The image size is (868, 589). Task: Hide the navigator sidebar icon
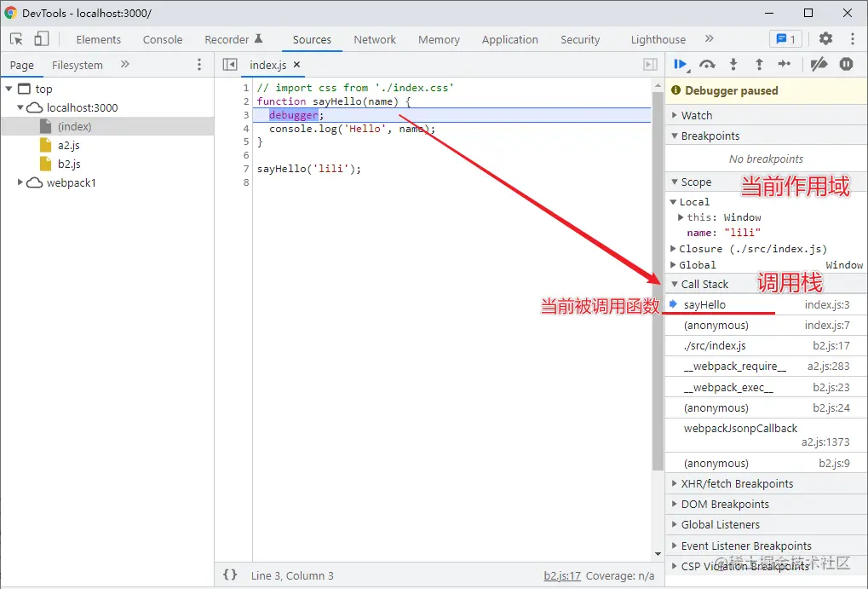(x=229, y=64)
